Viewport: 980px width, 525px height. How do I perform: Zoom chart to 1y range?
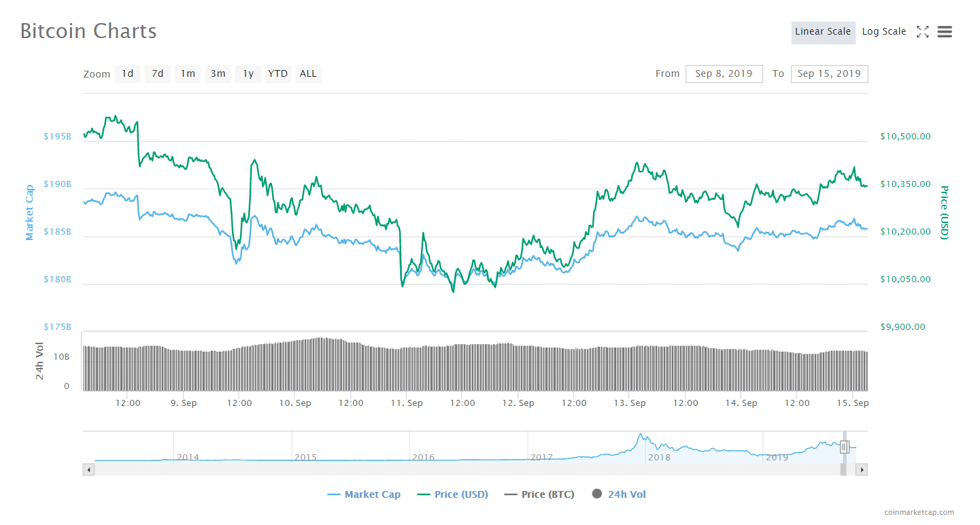tap(248, 73)
